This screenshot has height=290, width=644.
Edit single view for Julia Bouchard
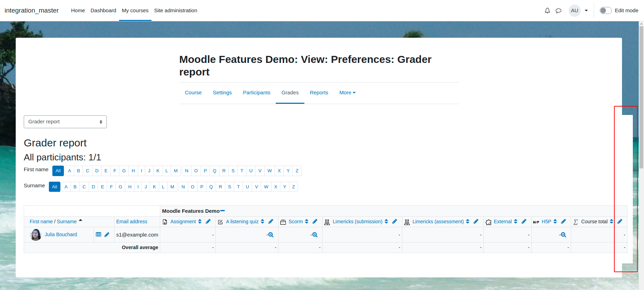(x=107, y=234)
